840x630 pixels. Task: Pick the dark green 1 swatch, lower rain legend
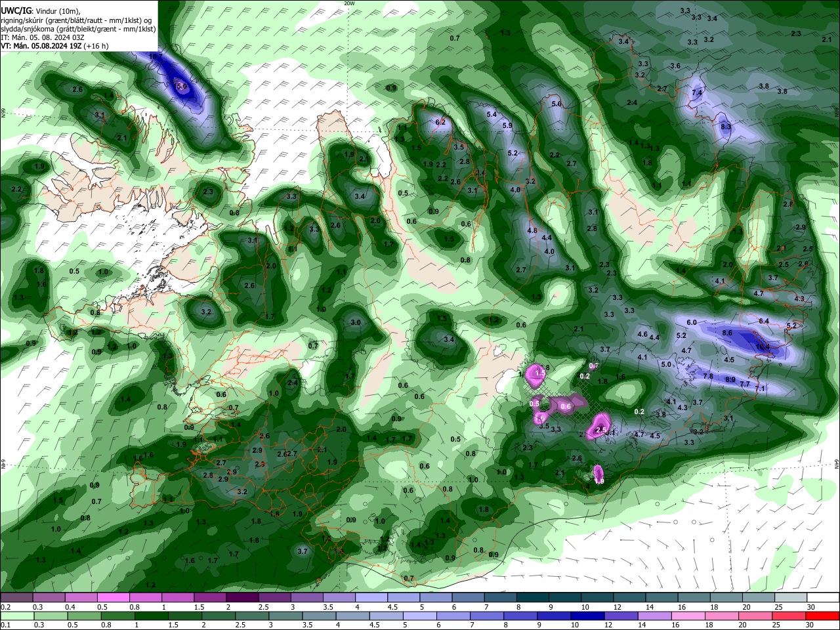(152, 616)
